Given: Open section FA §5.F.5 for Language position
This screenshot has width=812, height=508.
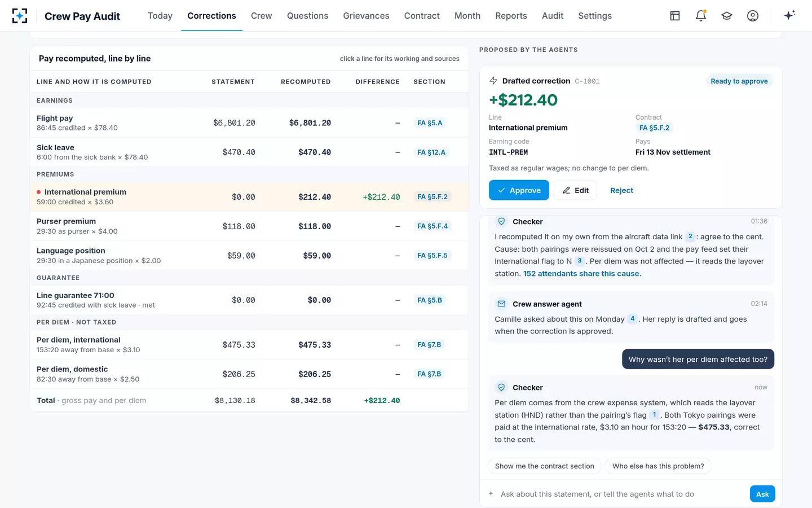Looking at the screenshot, I should [433, 256].
